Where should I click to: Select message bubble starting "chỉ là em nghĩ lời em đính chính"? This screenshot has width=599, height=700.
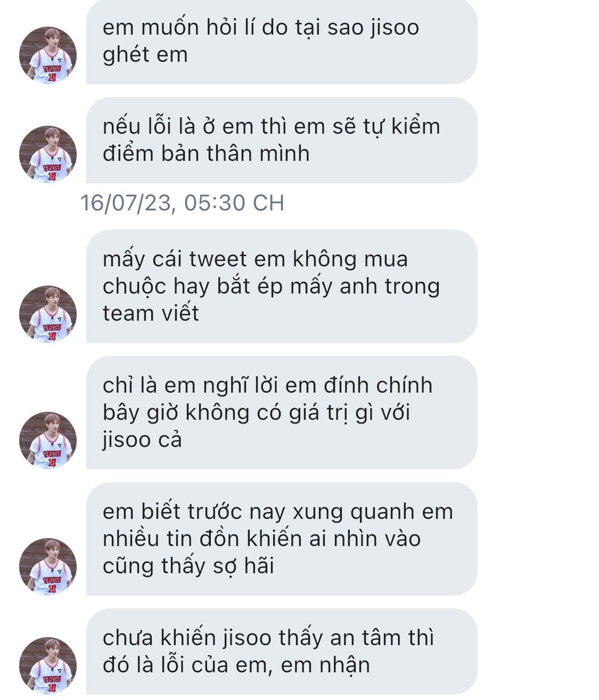tap(282, 412)
